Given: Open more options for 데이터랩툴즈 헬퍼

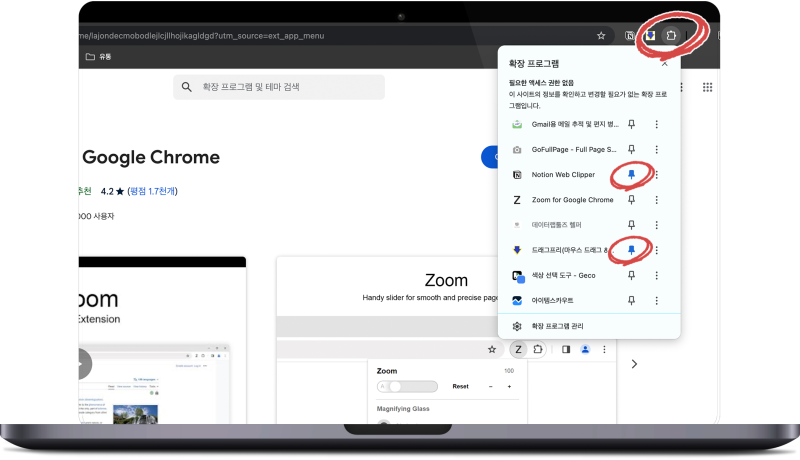Looking at the screenshot, I should 657,224.
